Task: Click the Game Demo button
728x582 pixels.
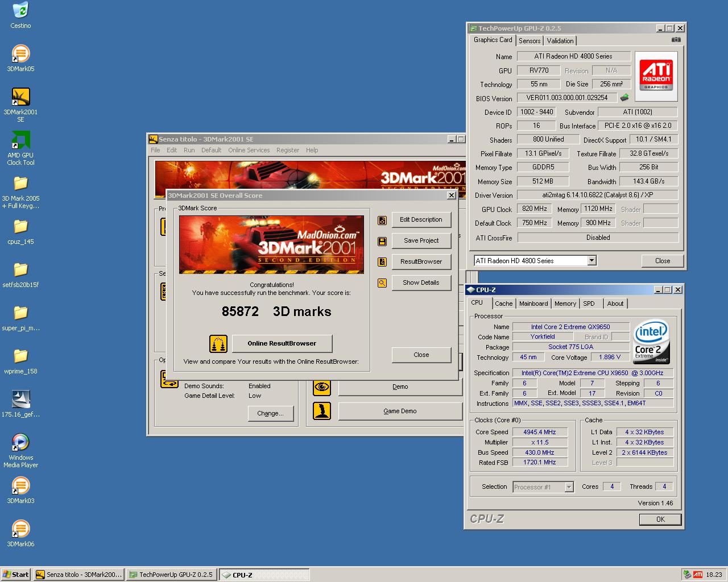Action: click(x=400, y=411)
